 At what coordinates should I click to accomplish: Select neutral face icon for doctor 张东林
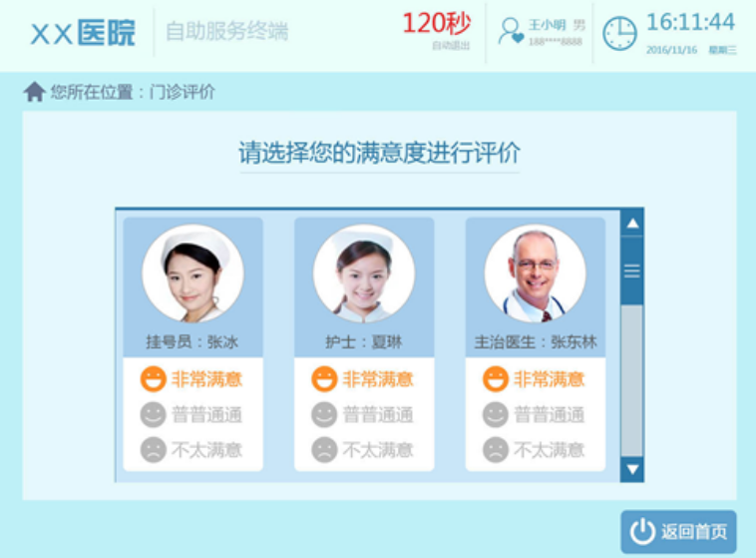coord(496,414)
